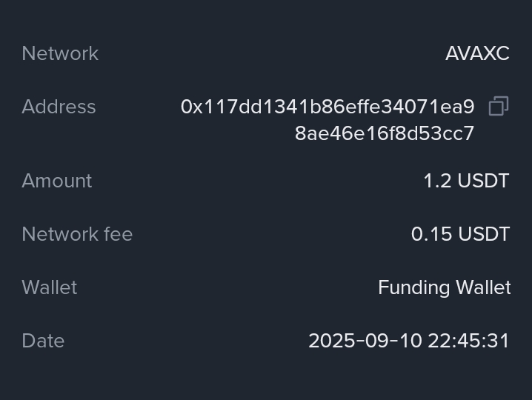
Task: Copy the withdrawal address using copy icon
Action: 499,107
